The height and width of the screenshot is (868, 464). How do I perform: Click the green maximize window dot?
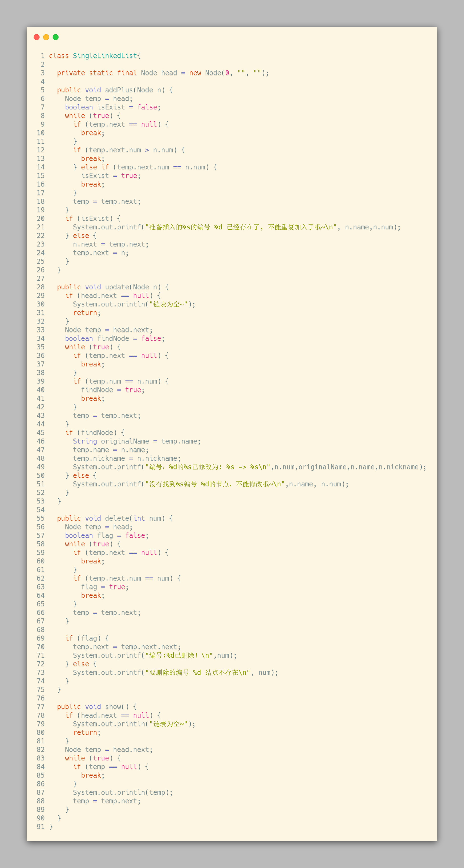(56, 37)
